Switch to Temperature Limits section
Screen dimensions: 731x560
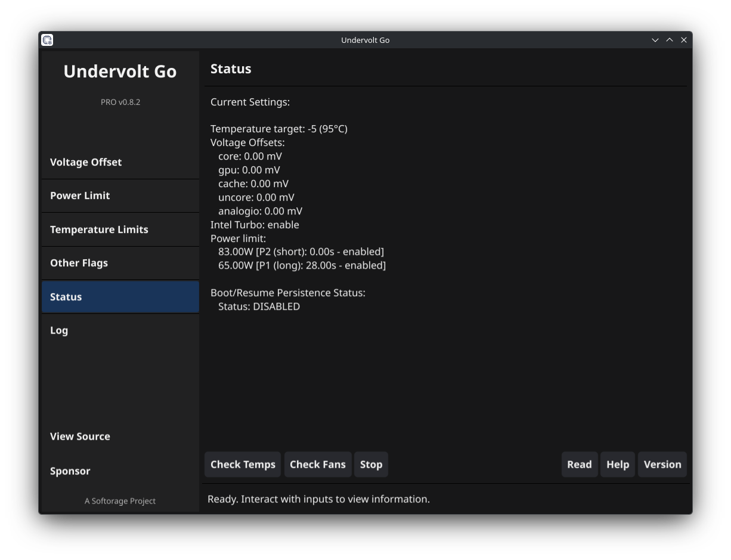coord(120,229)
